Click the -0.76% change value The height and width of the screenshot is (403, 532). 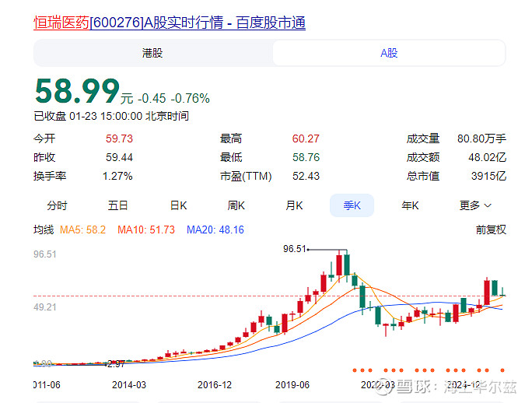pos(191,99)
